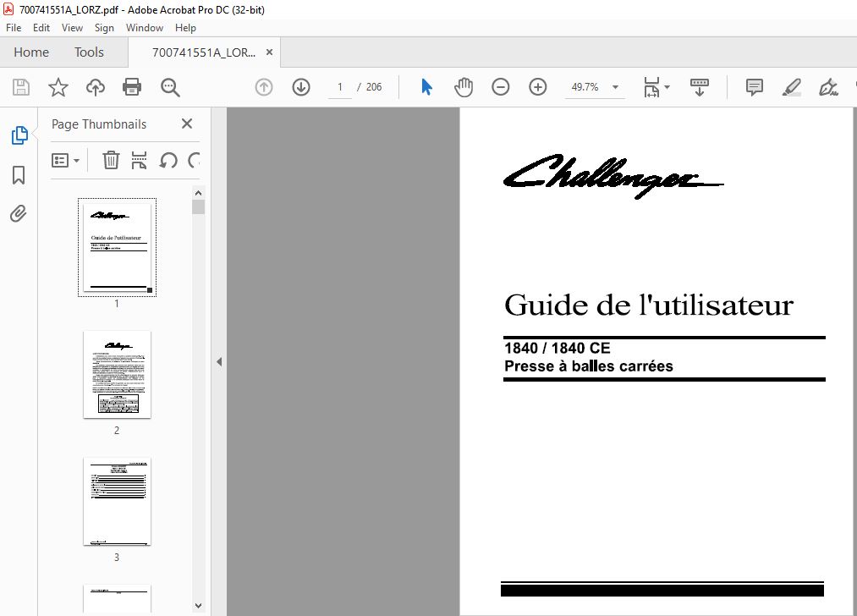Choose the Selection arrow tool
The height and width of the screenshot is (616, 857).
pos(427,87)
